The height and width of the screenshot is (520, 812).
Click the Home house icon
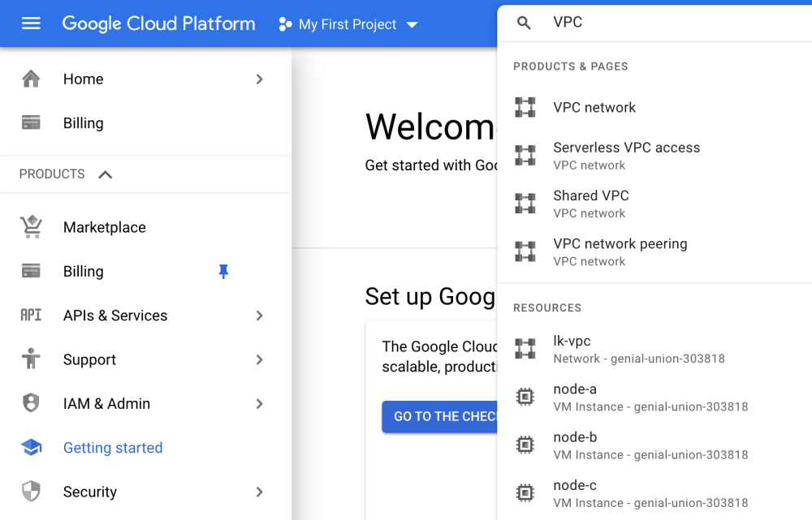[x=31, y=79]
